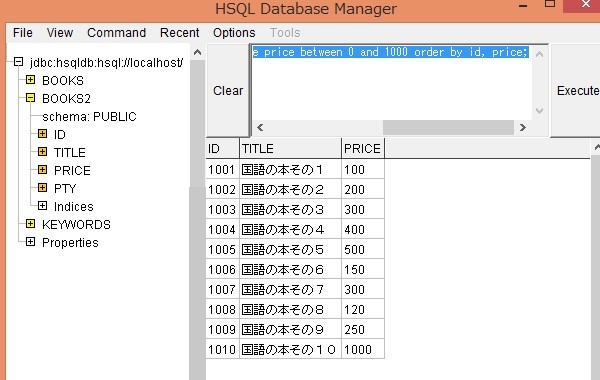Collapse the BOOKS2 table node
600x380 pixels.
[x=30, y=98]
